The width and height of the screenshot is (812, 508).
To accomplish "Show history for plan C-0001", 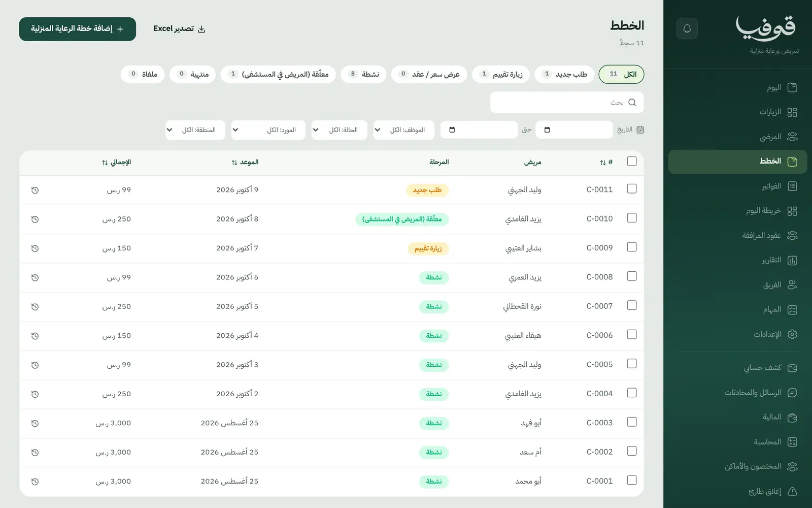I will coord(35,482).
